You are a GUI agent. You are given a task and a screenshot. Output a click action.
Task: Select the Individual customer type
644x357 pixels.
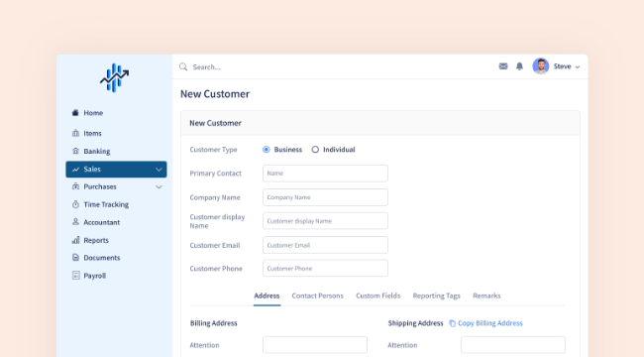tap(315, 150)
